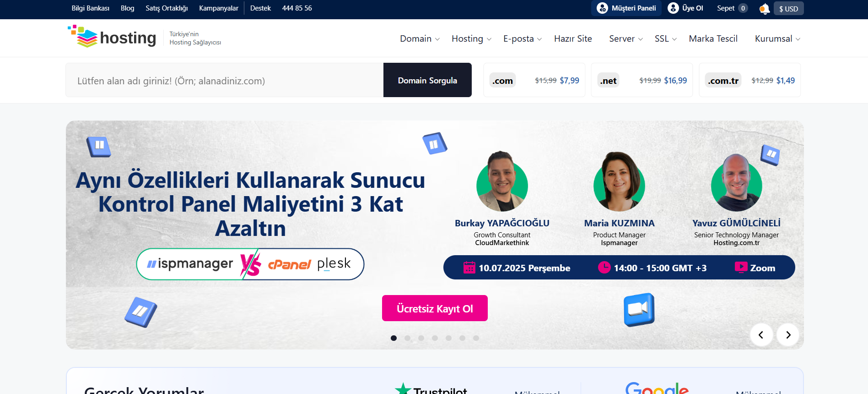Click the 444 85 56 phone number
The height and width of the screenshot is (394, 868).
[x=297, y=8]
